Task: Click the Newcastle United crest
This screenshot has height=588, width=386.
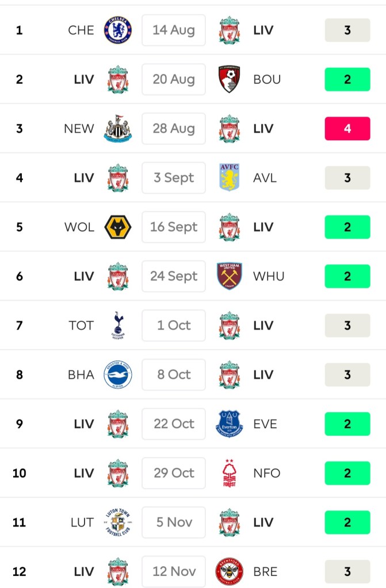Action: [117, 128]
